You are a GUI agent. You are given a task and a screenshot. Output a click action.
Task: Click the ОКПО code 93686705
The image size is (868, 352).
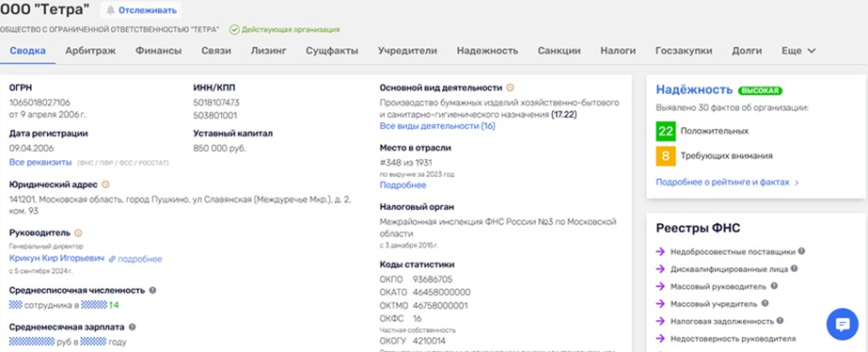433,279
